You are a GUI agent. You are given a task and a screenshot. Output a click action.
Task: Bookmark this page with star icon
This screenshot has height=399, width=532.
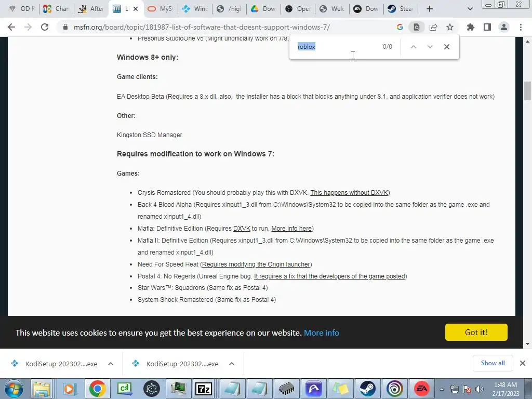450,27
